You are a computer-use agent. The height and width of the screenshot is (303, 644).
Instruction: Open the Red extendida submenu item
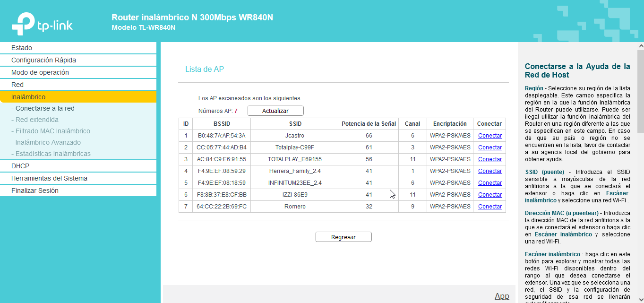(37, 120)
